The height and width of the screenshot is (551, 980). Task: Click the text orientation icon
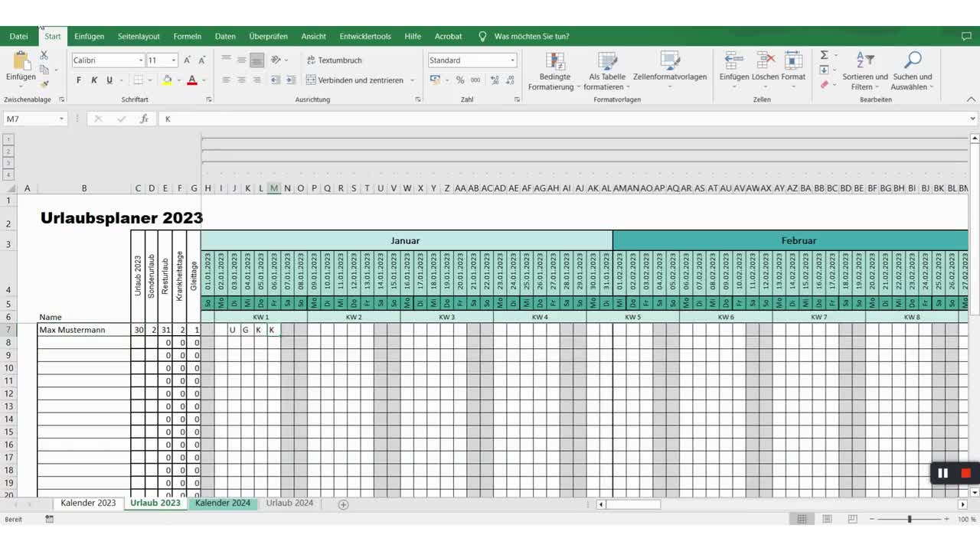[276, 60]
